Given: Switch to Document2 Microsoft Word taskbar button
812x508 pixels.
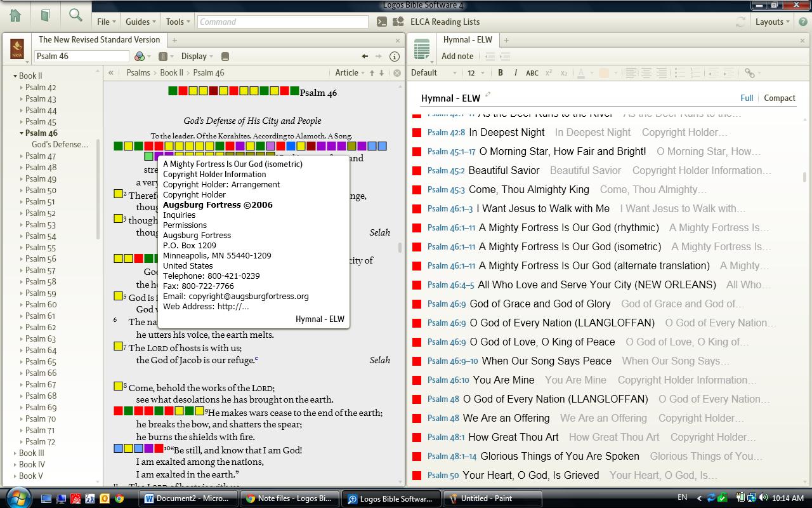Looking at the screenshot, I should pos(187,498).
